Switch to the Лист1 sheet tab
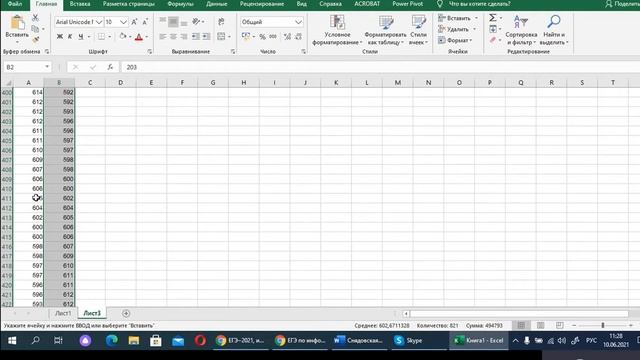The width and height of the screenshot is (640, 360). [63, 313]
